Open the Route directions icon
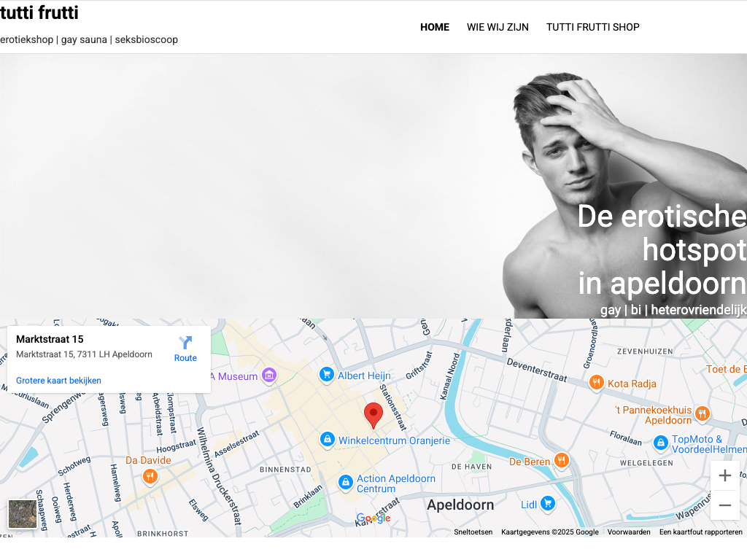Image resolution: width=747 pixels, height=560 pixels. coord(185,343)
